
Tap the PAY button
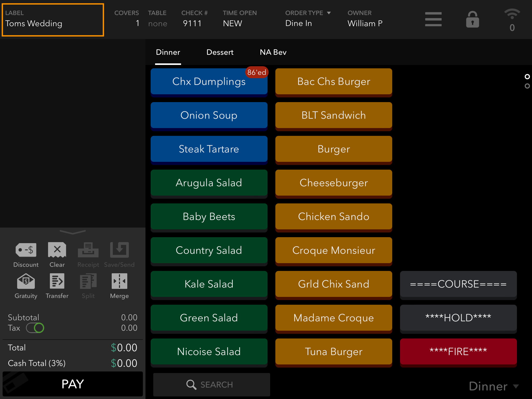pos(73,384)
